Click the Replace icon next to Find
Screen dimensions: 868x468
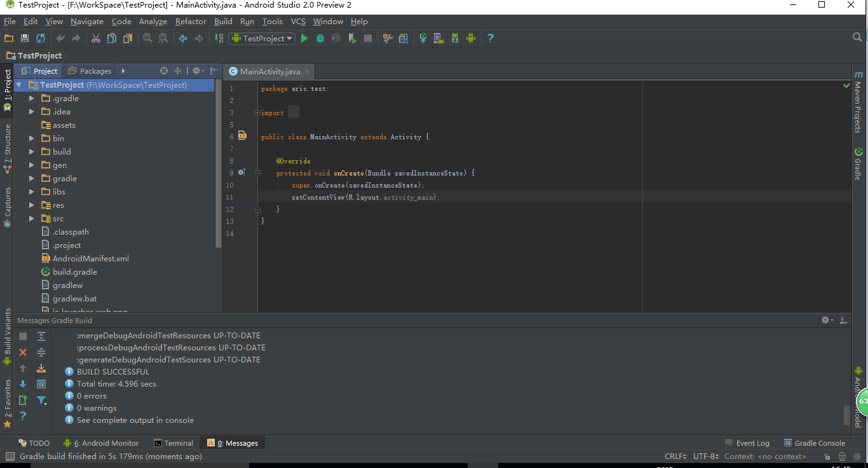pos(163,38)
